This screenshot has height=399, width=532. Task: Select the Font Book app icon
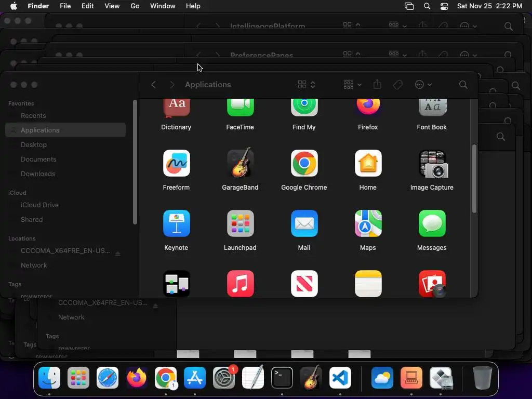pos(432,108)
